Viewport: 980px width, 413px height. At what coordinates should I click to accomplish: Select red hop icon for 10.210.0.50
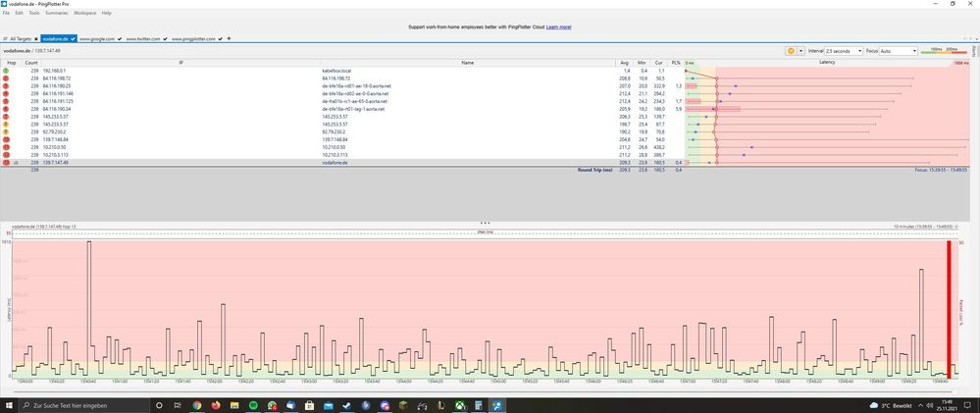pyautogui.click(x=6, y=147)
